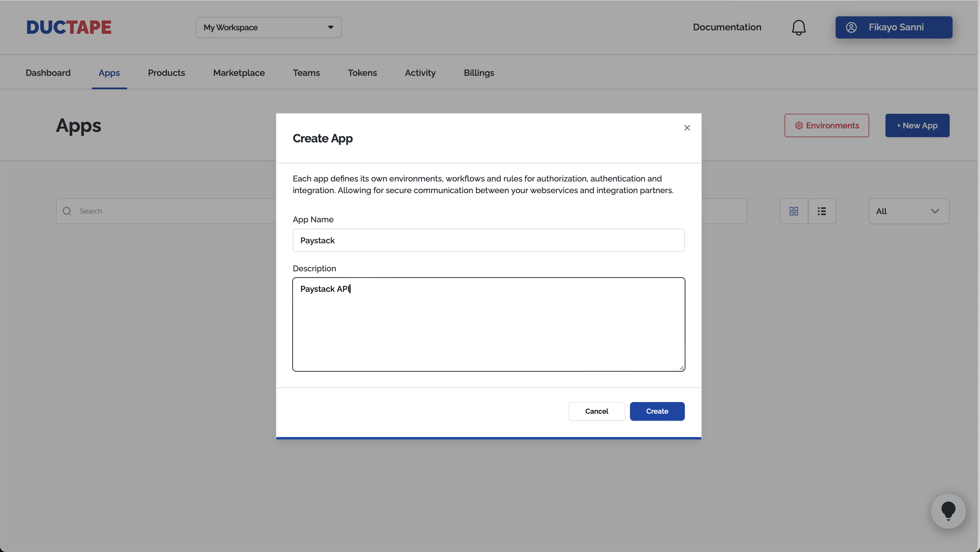Screen dimensions: 980x552
Task: Click the Environments button
Action: [x=826, y=125]
